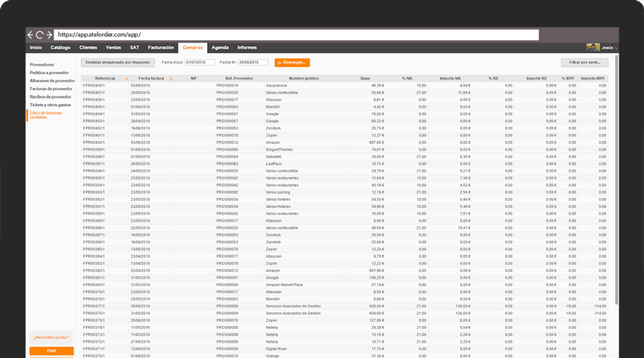Viewport: 644px width, 358px height.
Task: Open the Ventas menu tab
Action: pyautogui.click(x=114, y=47)
